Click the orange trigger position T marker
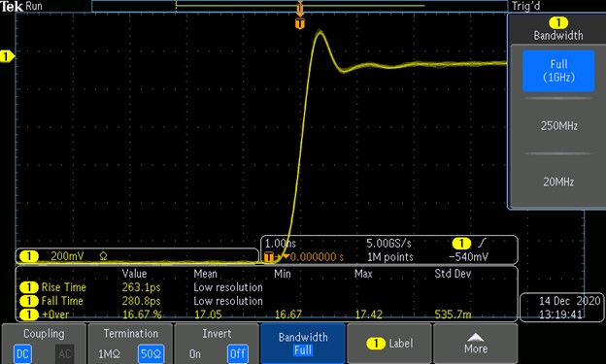 point(300,24)
